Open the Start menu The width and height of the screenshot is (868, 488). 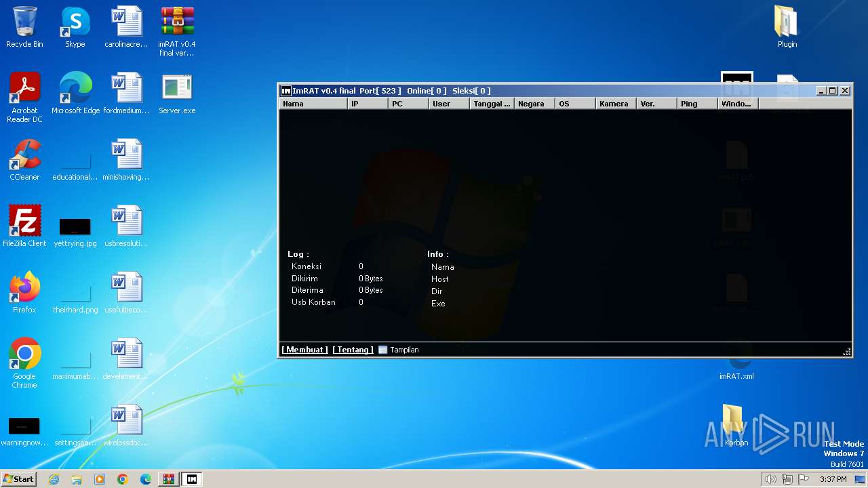coord(18,479)
